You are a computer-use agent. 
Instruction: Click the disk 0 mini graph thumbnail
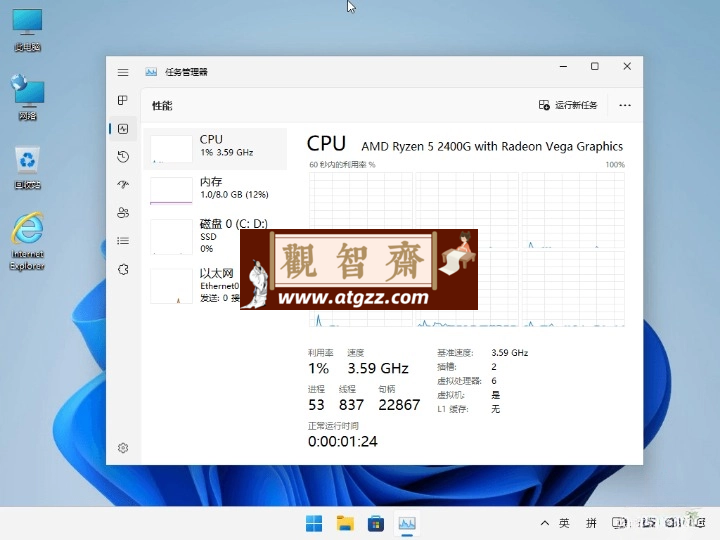[171, 237]
